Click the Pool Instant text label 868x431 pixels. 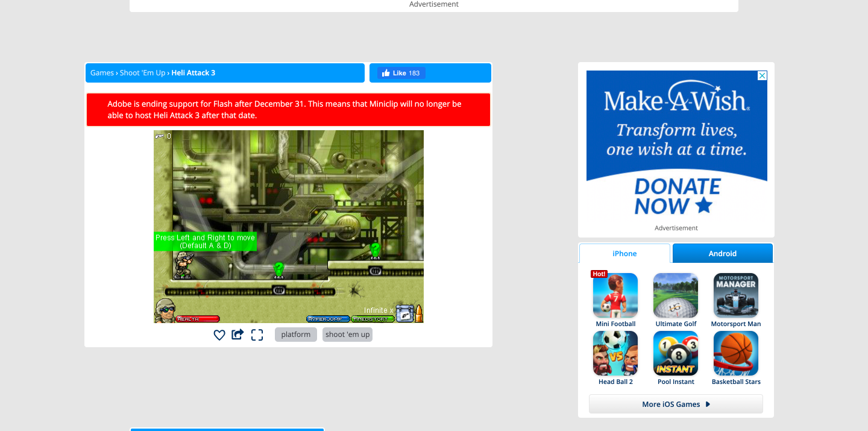click(676, 382)
